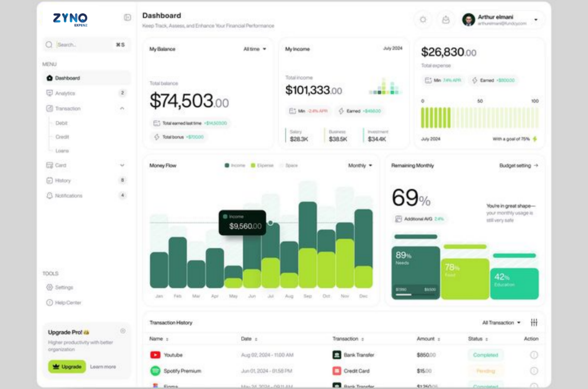Click the YouTube row action info icon
Viewport: 588px width, 389px height.
534,355
